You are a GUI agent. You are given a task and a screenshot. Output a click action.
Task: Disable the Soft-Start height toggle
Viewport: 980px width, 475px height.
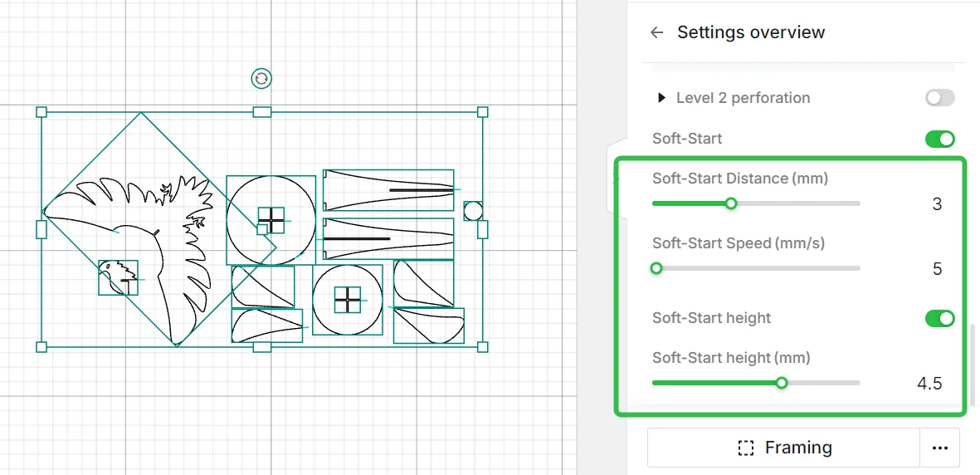[940, 318]
